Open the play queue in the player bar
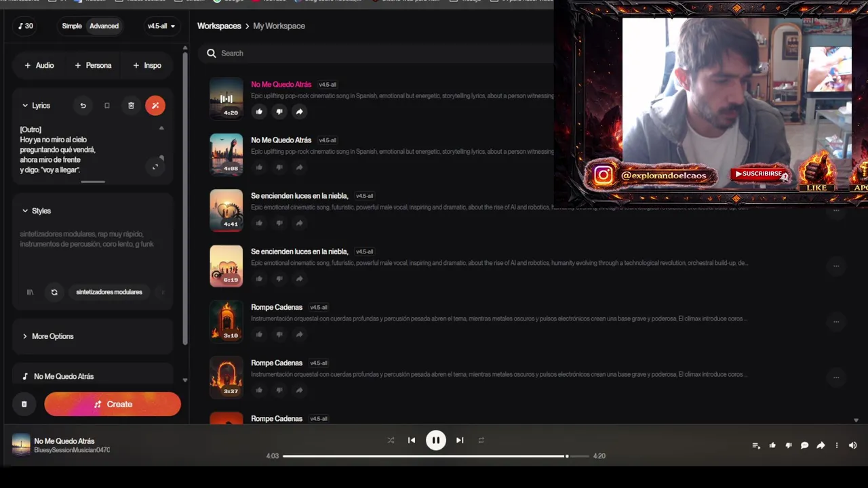This screenshot has width=868, height=488. (x=756, y=445)
